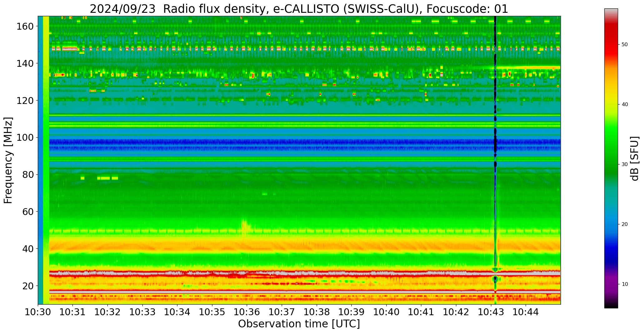Click the 10:32 time tick label
This screenshot has width=644, height=333.
pos(108,312)
